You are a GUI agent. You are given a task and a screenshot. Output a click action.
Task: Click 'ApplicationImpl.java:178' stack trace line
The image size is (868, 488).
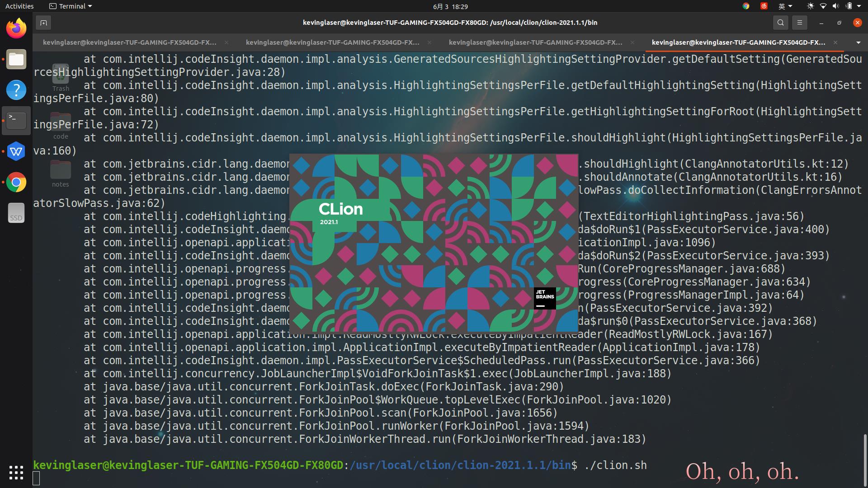(x=422, y=347)
